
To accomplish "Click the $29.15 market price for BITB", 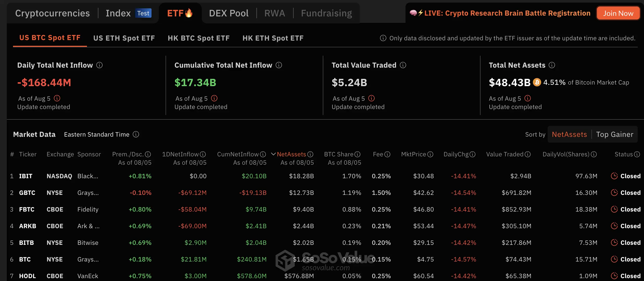I will 424,243.
